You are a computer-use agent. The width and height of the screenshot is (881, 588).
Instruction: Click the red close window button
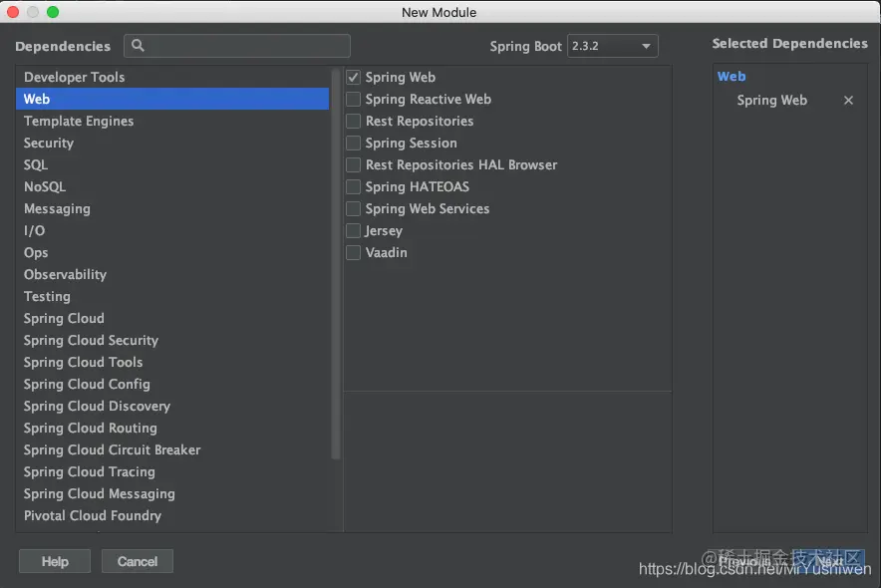tap(13, 12)
